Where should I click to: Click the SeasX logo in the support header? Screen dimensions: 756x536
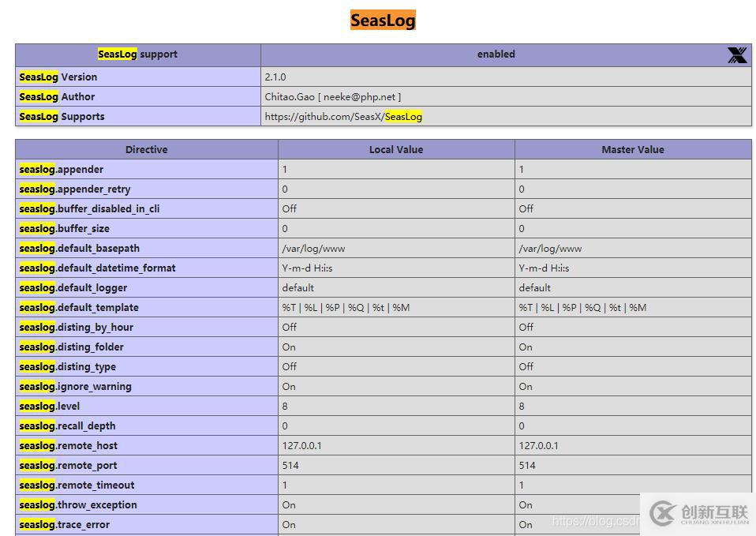tap(737, 55)
